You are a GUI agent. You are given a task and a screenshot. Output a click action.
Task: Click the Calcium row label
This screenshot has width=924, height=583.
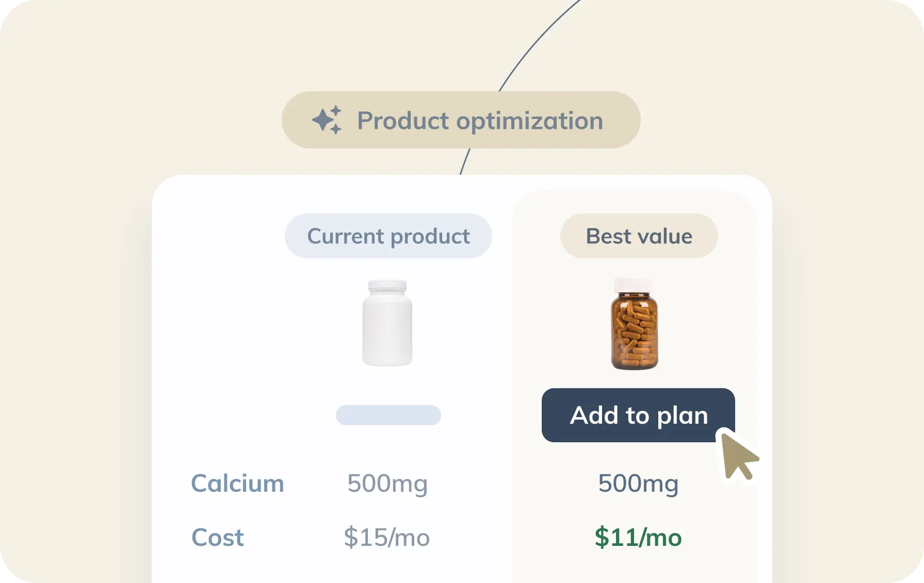click(x=237, y=484)
